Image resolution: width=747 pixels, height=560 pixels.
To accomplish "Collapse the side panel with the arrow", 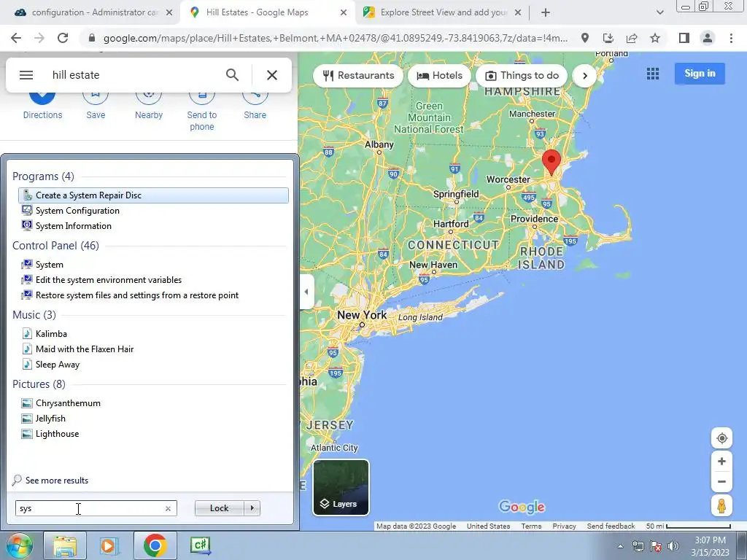I will 306,292.
